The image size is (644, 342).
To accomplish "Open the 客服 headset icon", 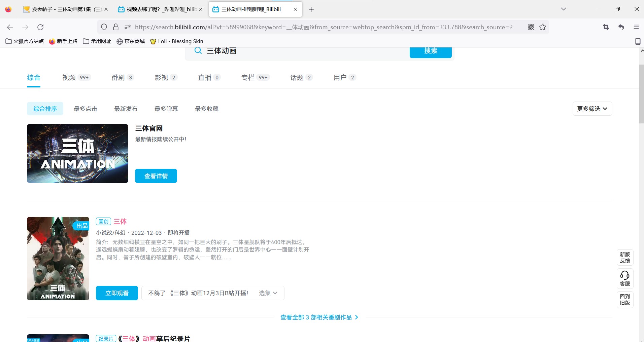I will click(625, 278).
